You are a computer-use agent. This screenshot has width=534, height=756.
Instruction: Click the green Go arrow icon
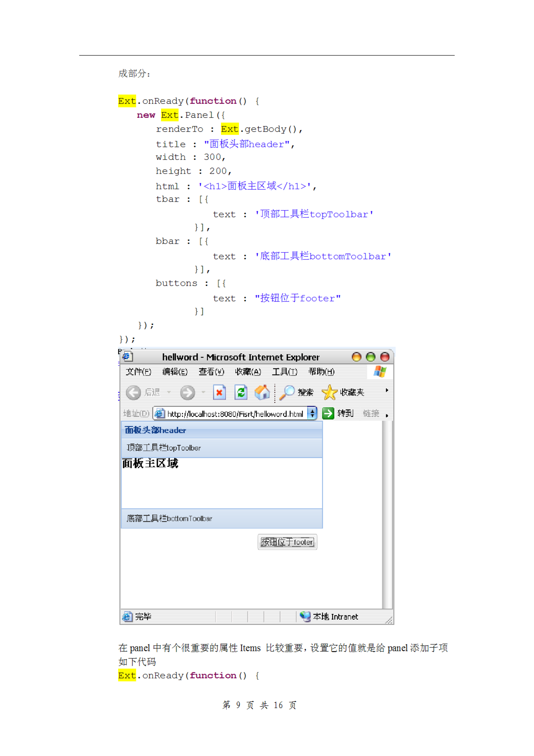pyautogui.click(x=328, y=413)
